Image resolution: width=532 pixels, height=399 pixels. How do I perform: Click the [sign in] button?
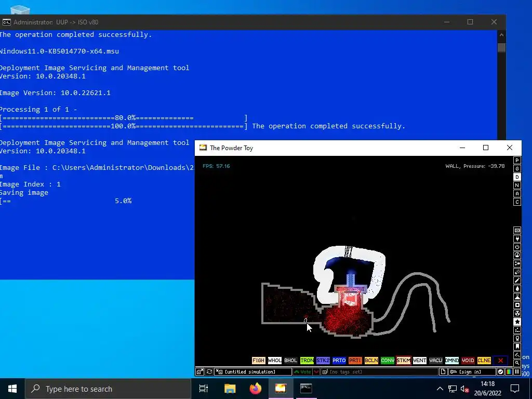click(x=472, y=372)
